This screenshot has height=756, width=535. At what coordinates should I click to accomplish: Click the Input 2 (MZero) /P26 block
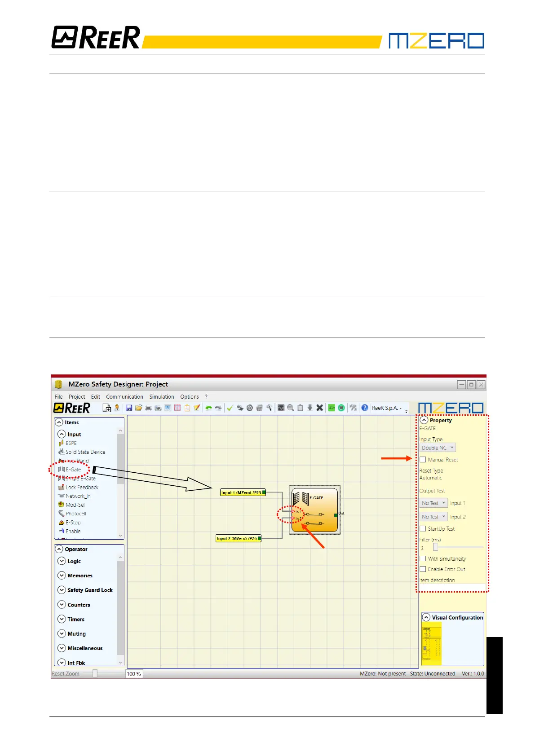click(239, 538)
